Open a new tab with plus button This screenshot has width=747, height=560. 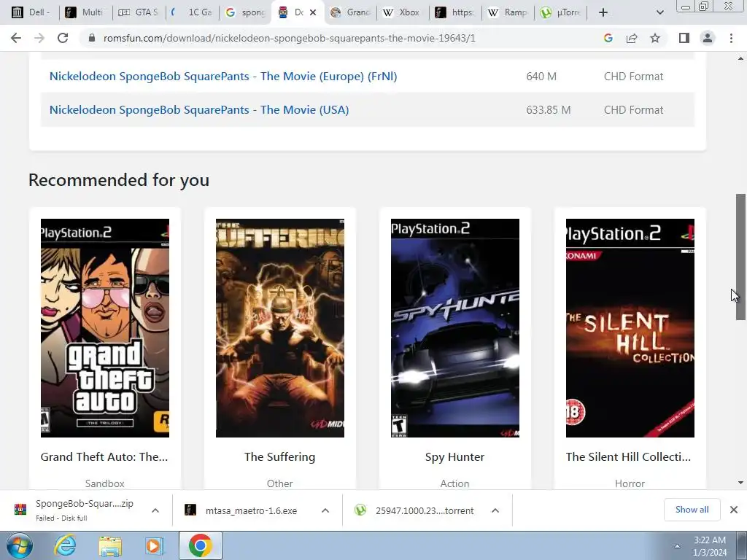[x=603, y=12]
